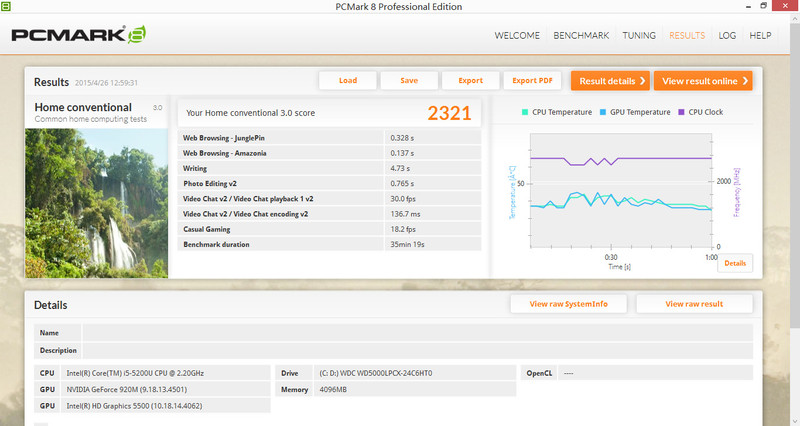Save the benchmark result

(409, 81)
